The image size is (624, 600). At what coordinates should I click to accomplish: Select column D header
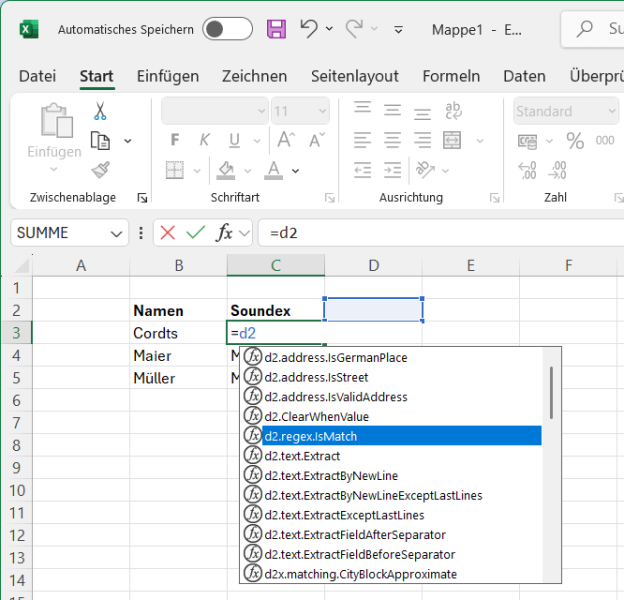(373, 265)
